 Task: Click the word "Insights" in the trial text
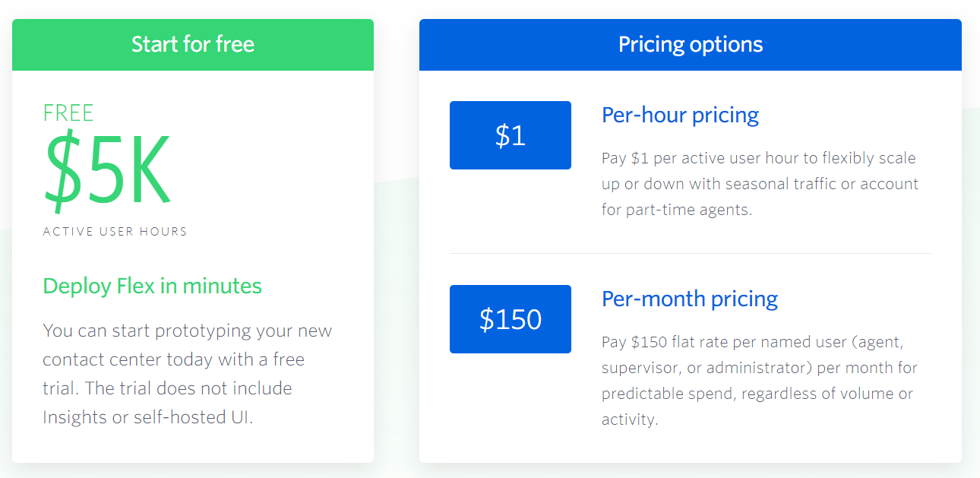pyautogui.click(x=74, y=417)
